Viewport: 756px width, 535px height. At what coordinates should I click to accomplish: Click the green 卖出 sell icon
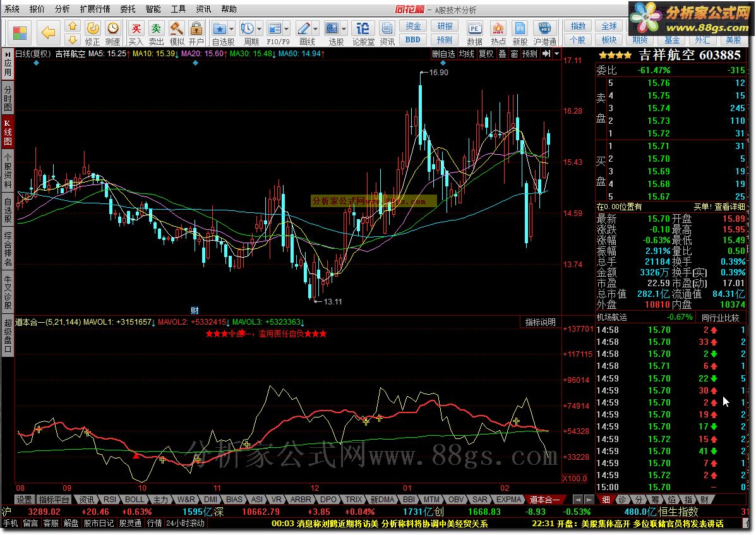[156, 33]
